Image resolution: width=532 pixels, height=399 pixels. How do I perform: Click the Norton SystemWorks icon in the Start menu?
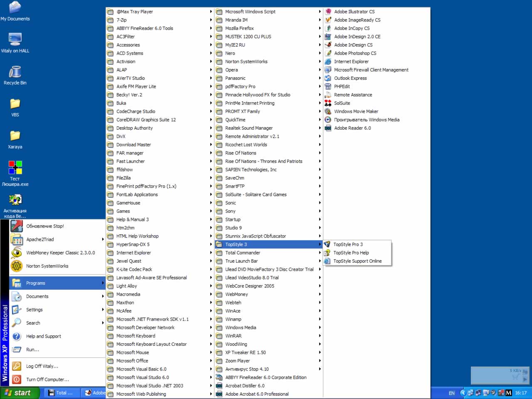[17, 266]
